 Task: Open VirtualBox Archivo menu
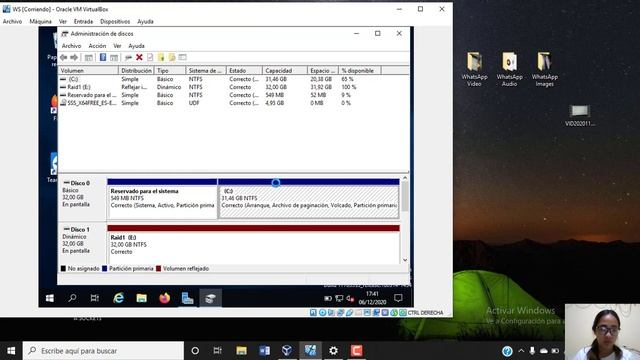12,21
